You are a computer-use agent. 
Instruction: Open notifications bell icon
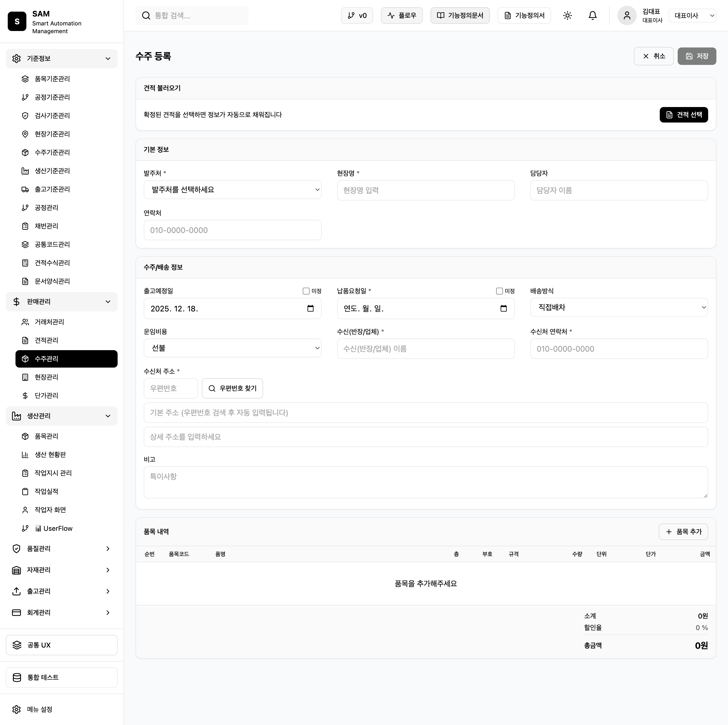[x=592, y=15]
